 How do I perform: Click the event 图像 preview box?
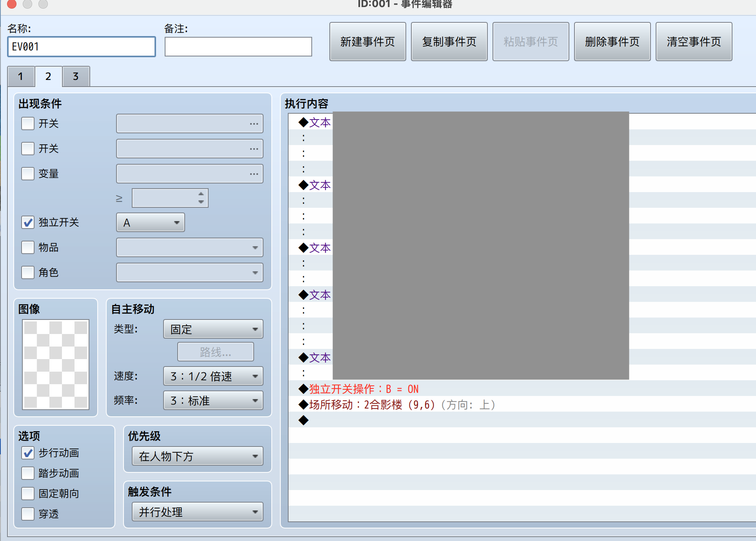(56, 365)
